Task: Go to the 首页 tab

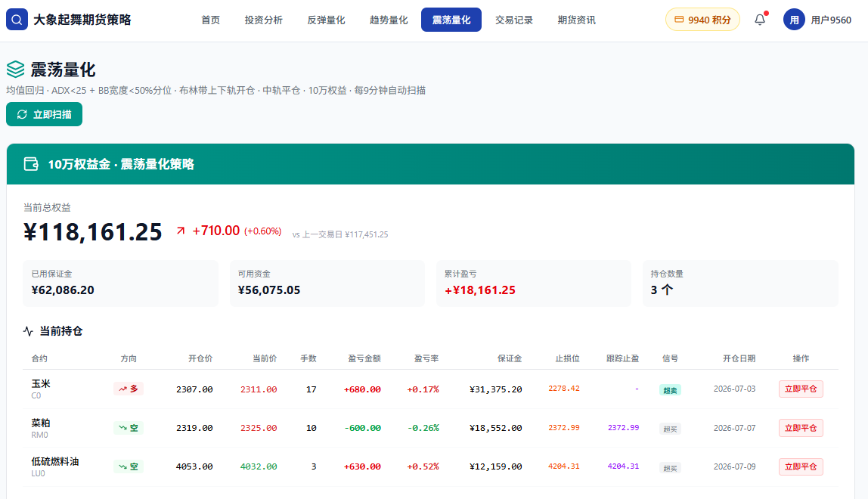Action: click(x=210, y=20)
